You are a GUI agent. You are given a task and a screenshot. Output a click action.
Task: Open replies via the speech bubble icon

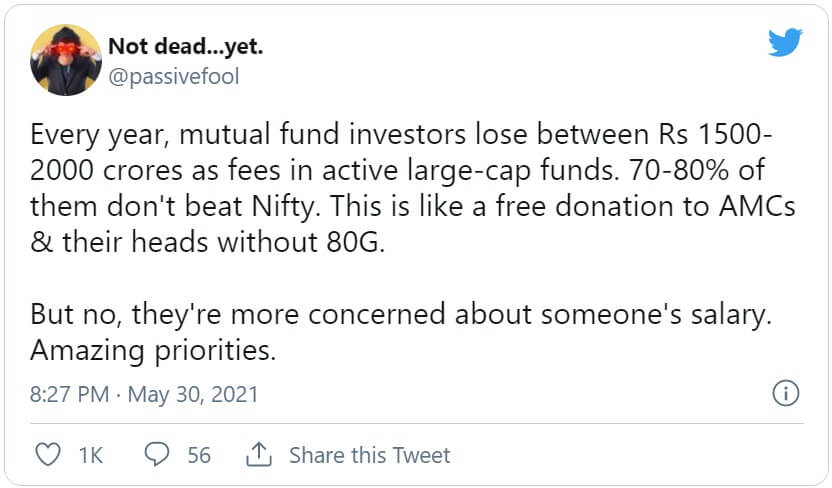[x=157, y=455]
